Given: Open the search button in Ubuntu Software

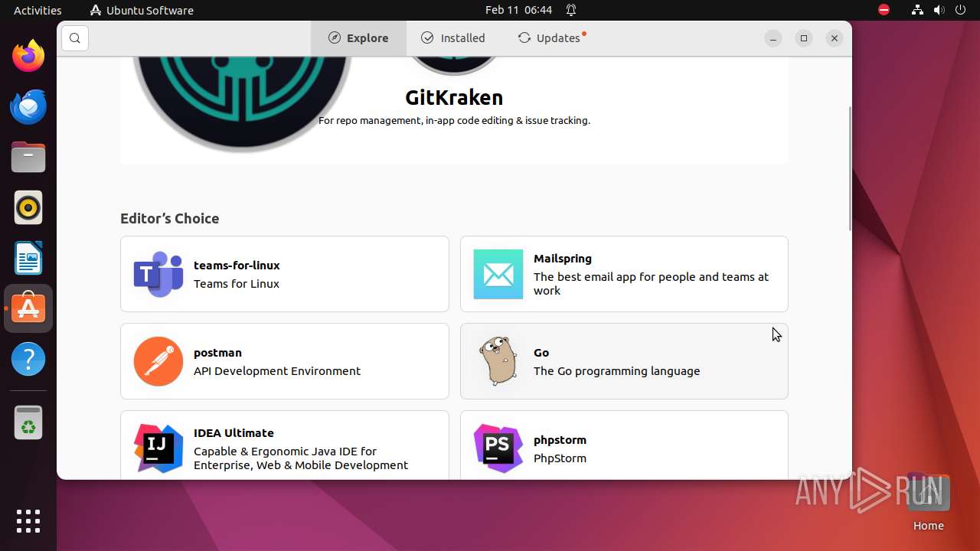Looking at the screenshot, I should pos(75,38).
